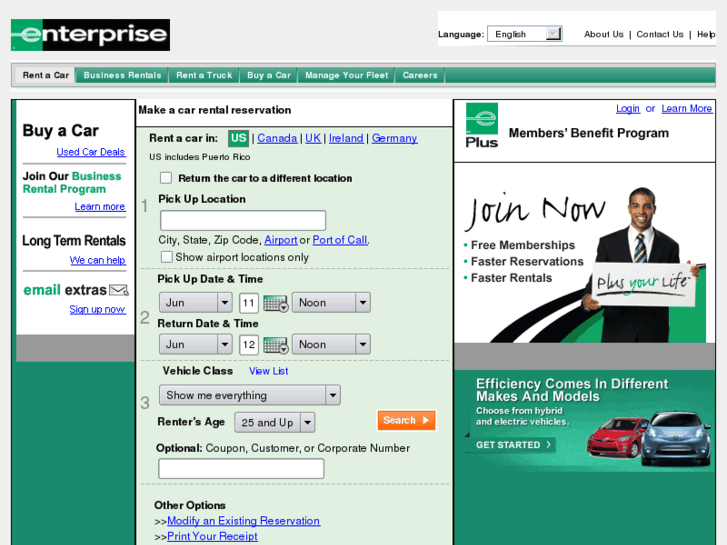The width and height of the screenshot is (727, 545).
Task: Open the Used Car Deals link
Action: pos(91,152)
